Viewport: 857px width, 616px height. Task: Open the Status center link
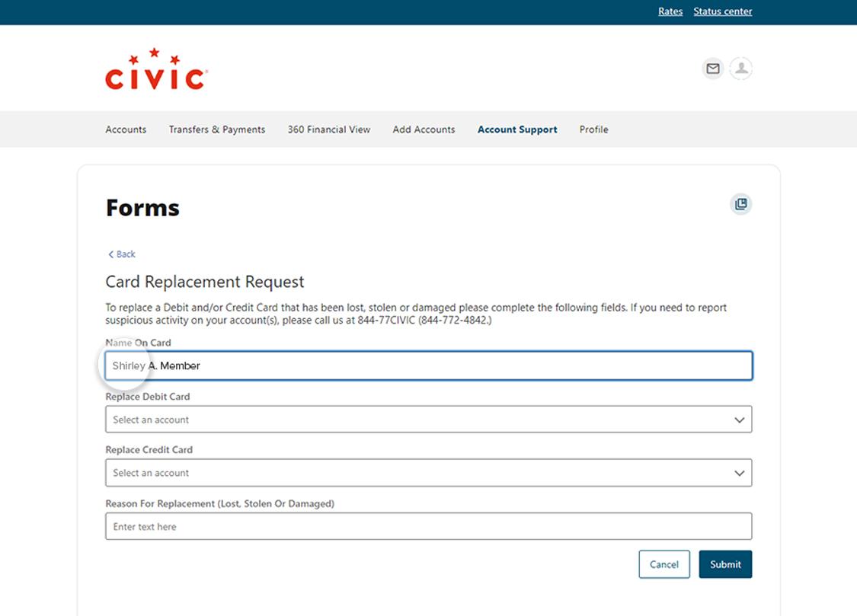click(722, 11)
